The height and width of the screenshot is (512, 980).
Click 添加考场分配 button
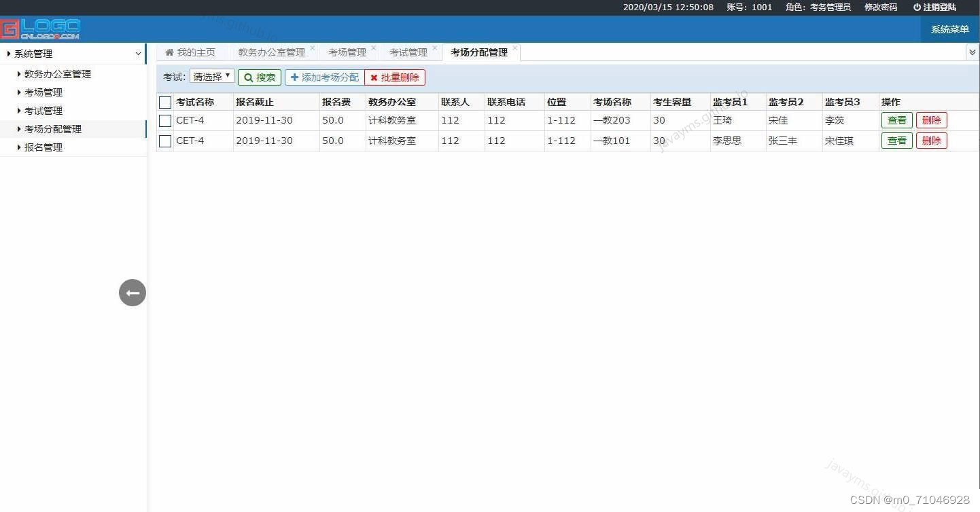325,77
